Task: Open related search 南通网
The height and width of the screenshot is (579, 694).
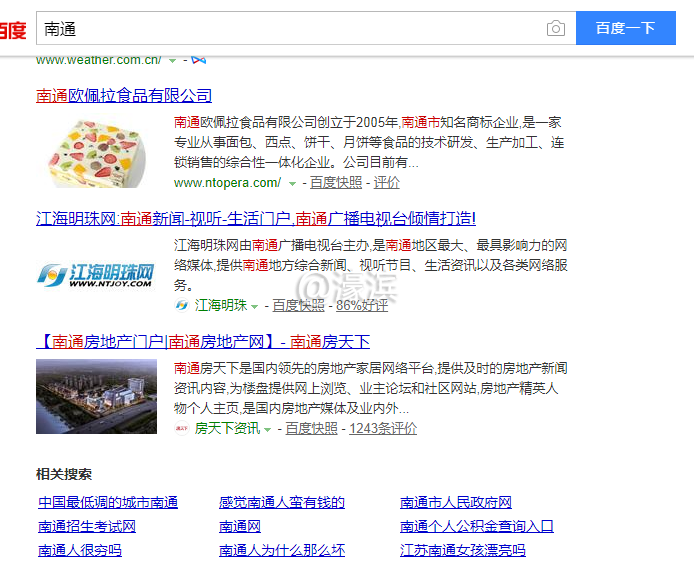Action: point(240,526)
